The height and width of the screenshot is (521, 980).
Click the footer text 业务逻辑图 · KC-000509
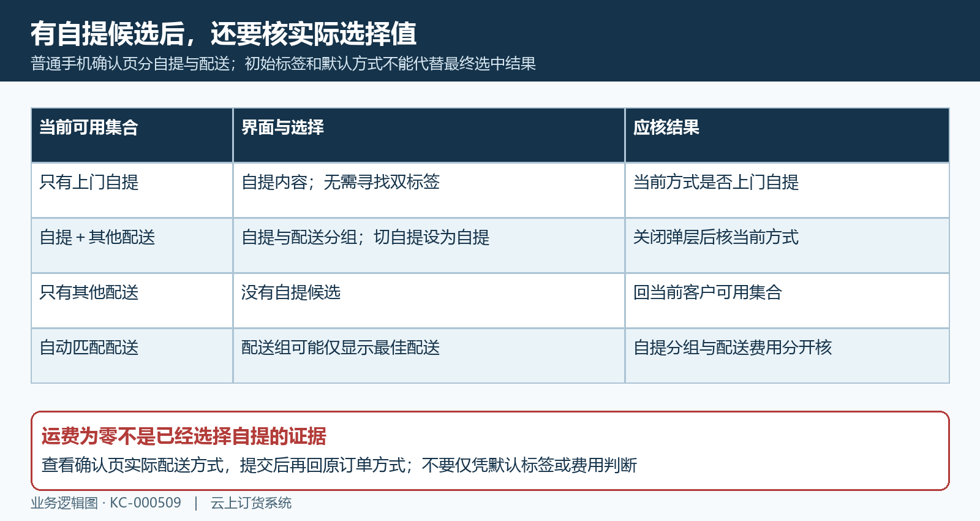click(106, 503)
